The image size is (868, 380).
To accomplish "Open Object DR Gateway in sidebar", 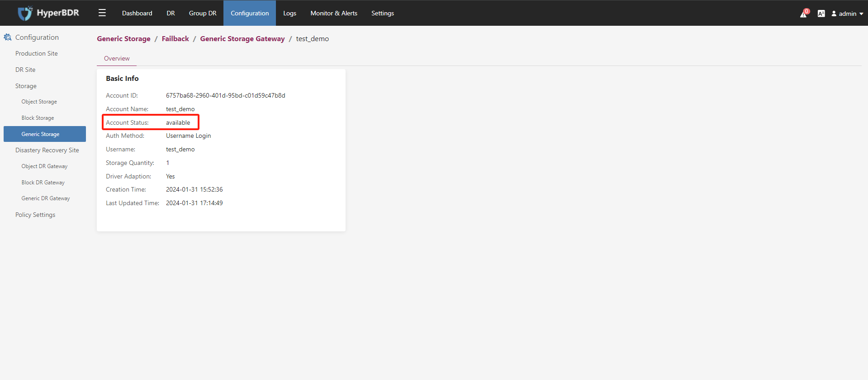I will coord(44,166).
